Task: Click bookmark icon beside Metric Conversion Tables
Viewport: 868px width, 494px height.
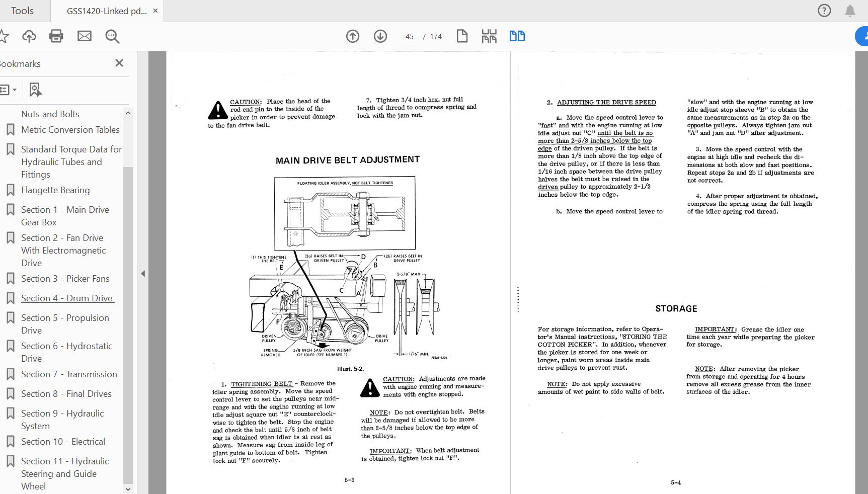Action: (10, 130)
